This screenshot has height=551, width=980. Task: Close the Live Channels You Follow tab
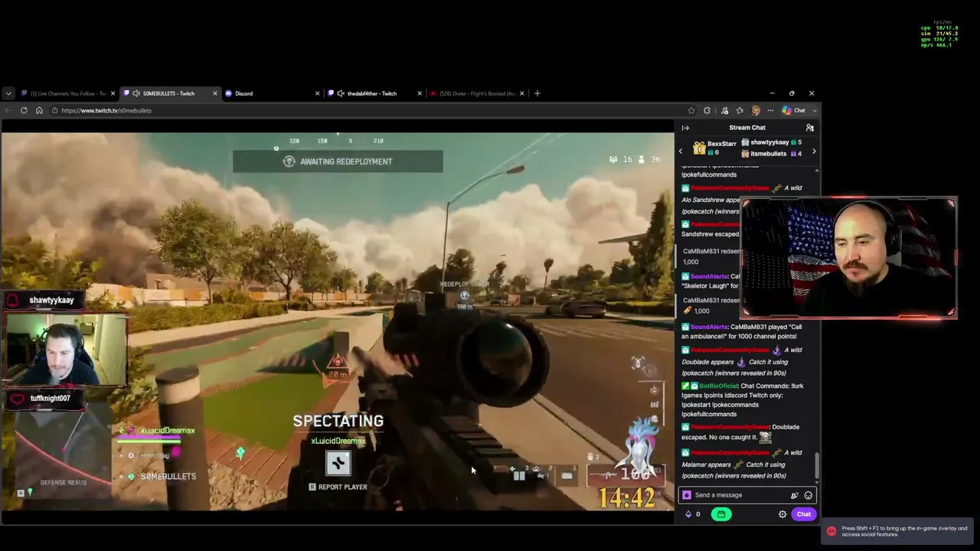pyautogui.click(x=113, y=93)
